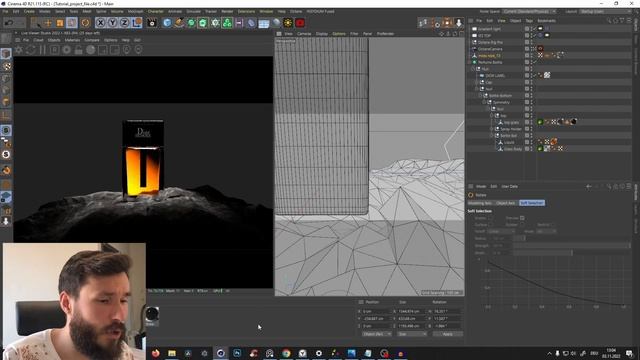This screenshot has height=360, width=640.
Task: Switch to the Modeling Axis tab
Action: (480, 203)
